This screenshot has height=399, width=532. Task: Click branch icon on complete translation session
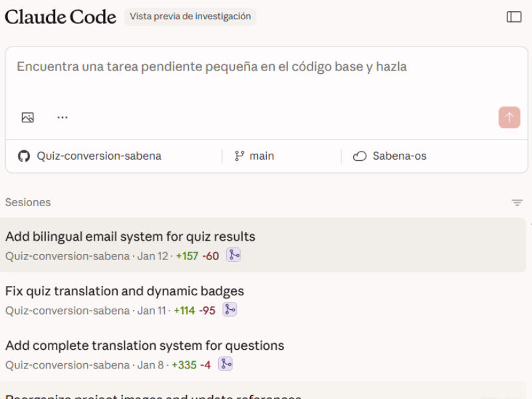click(x=226, y=364)
